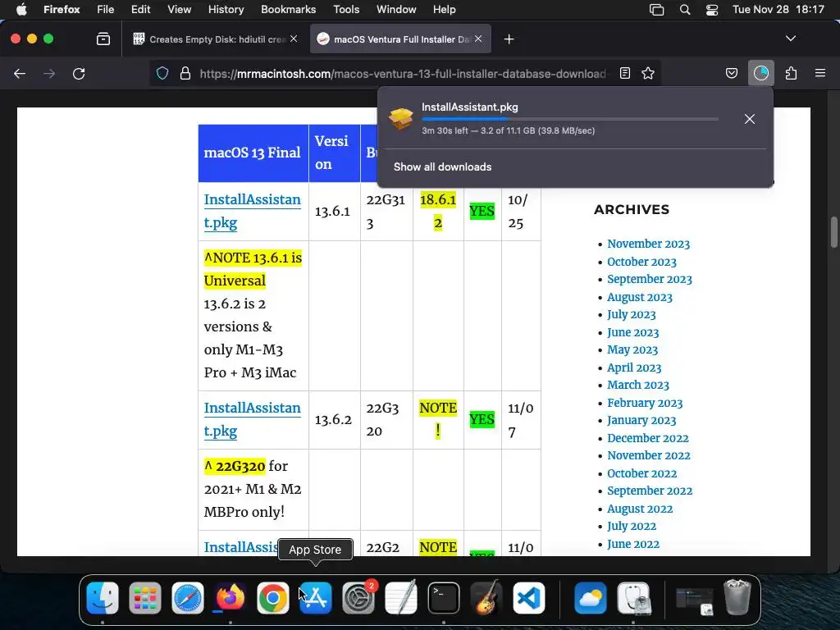
Task: Cancel the InstallAssistant.pkg download
Action: pyautogui.click(x=750, y=119)
